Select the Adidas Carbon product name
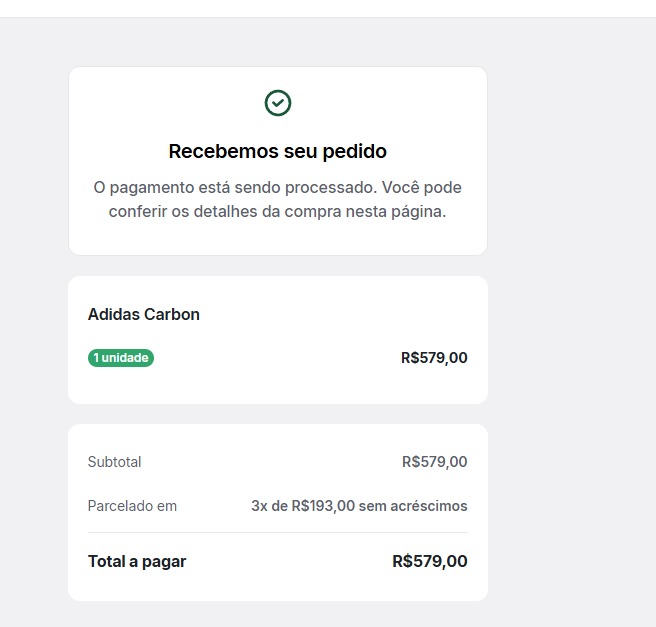 [144, 314]
